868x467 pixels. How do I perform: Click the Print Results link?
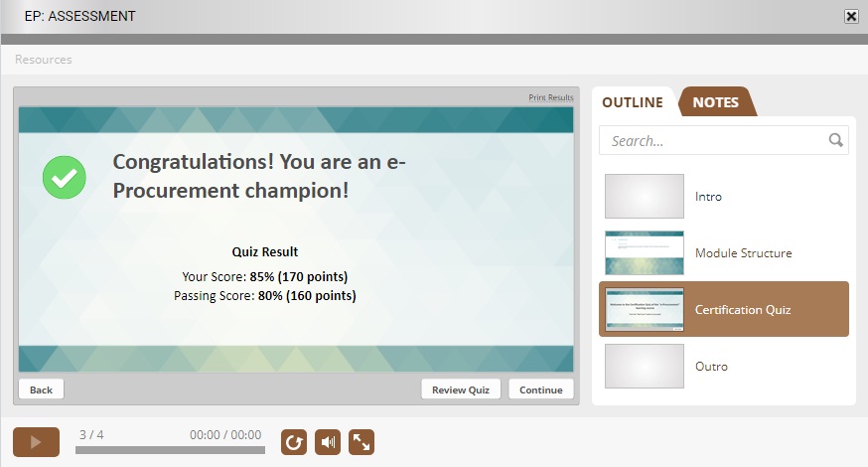tap(550, 97)
